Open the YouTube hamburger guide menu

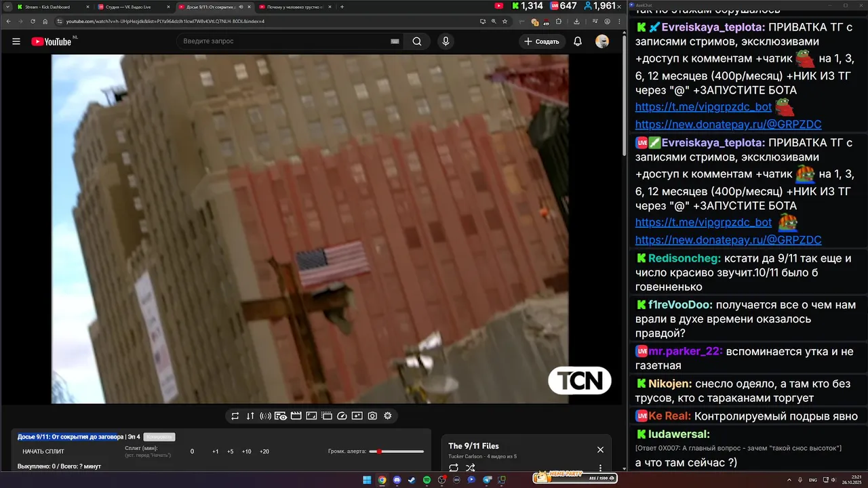[x=16, y=41]
